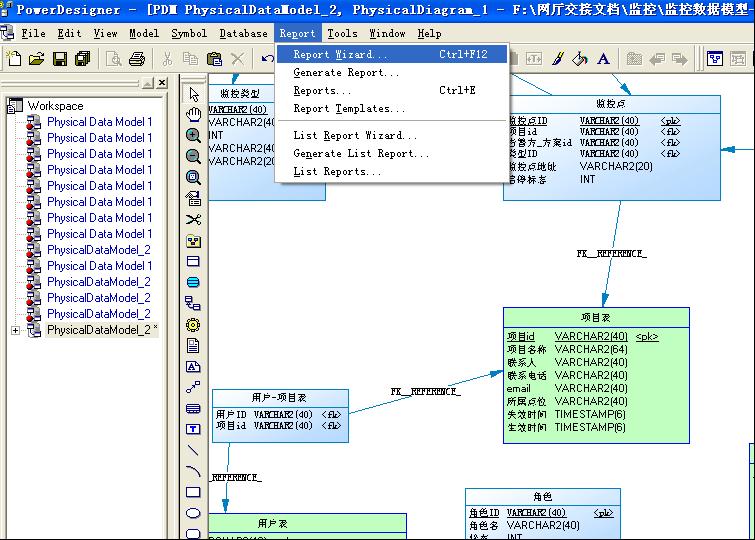Click the Print Preview toolbar icon
The height and width of the screenshot is (540, 755).
click(114, 59)
